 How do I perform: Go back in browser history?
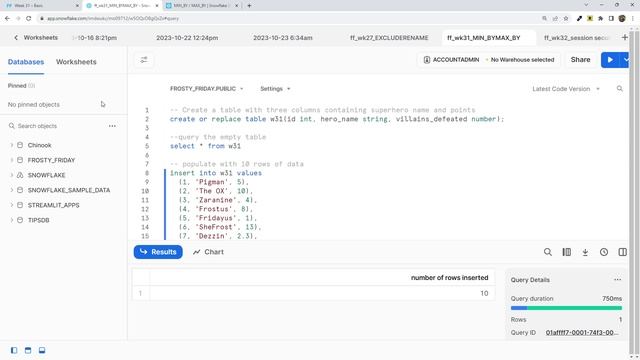click(7, 18)
